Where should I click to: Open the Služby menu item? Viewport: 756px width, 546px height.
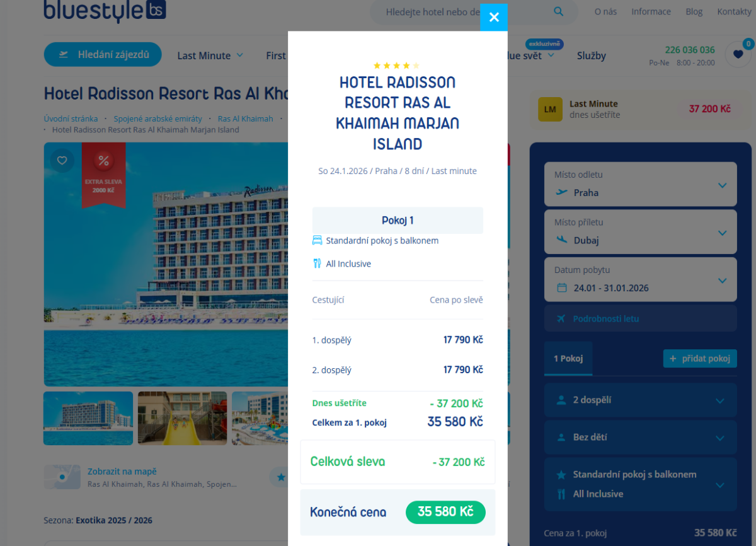click(592, 55)
